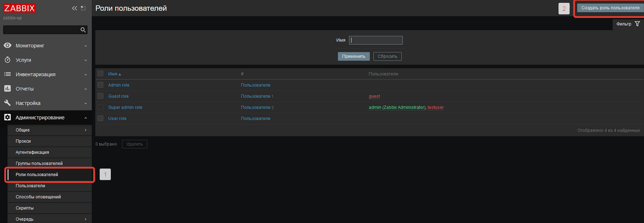644x223 pixels.
Task: Click the Inventory list icon
Action: 7,74
